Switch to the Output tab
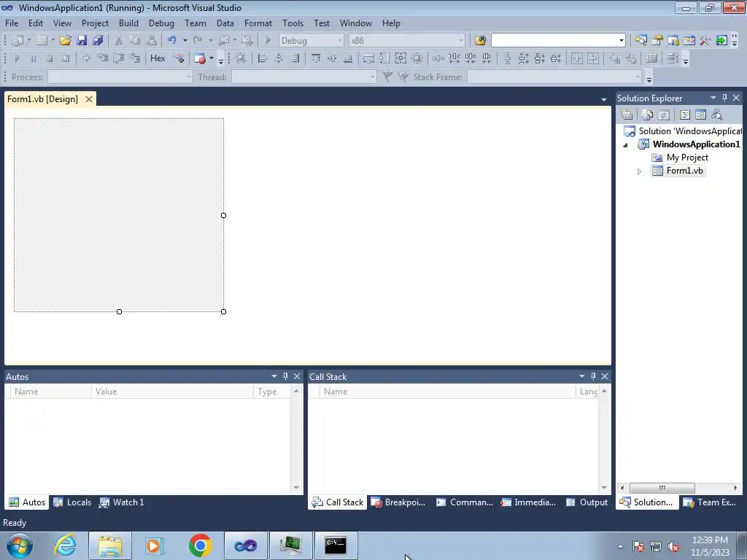Image resolution: width=747 pixels, height=560 pixels. coord(587,502)
